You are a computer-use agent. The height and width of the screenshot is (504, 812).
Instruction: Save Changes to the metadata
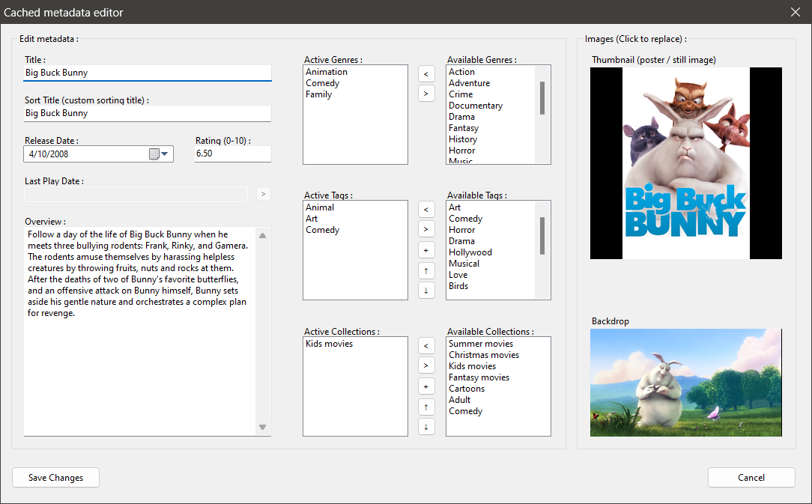[x=56, y=478]
